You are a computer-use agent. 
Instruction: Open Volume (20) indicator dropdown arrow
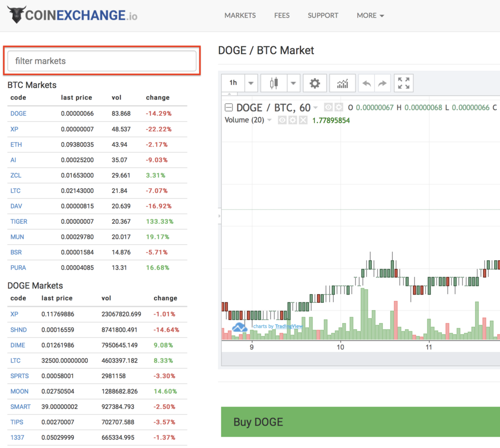[270, 120]
